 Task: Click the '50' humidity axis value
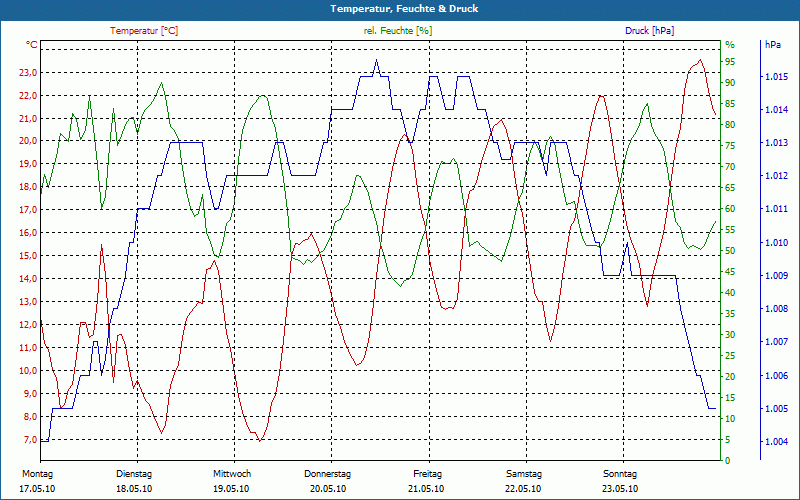(x=730, y=251)
